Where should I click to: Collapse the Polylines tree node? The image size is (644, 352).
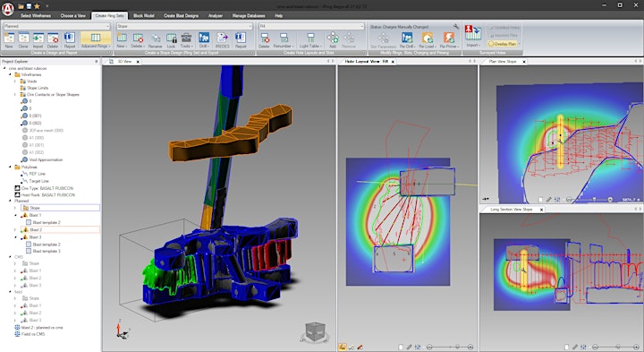coord(10,167)
